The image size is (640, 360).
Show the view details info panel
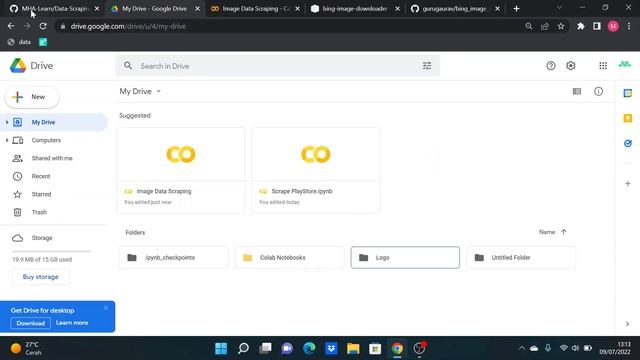point(598,91)
